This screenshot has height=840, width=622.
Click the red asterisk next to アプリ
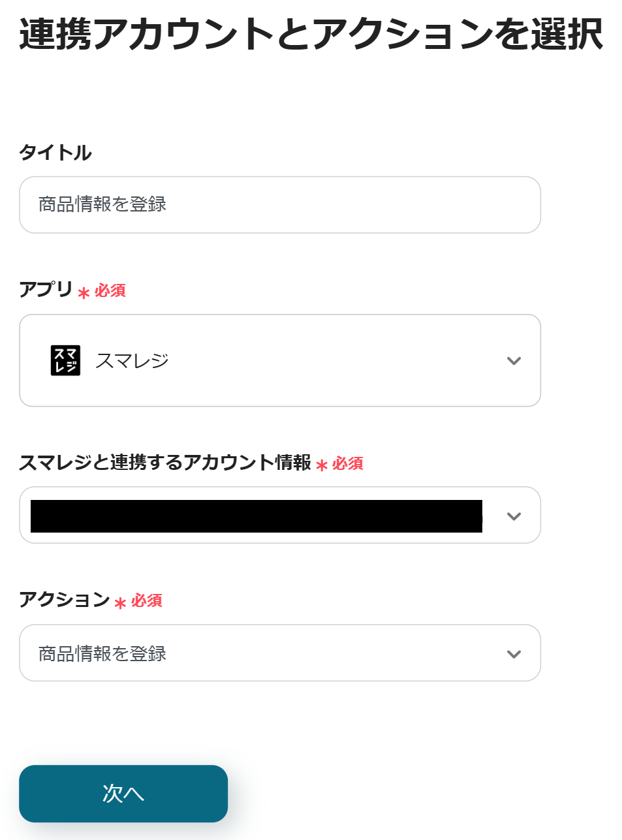[x=84, y=293]
